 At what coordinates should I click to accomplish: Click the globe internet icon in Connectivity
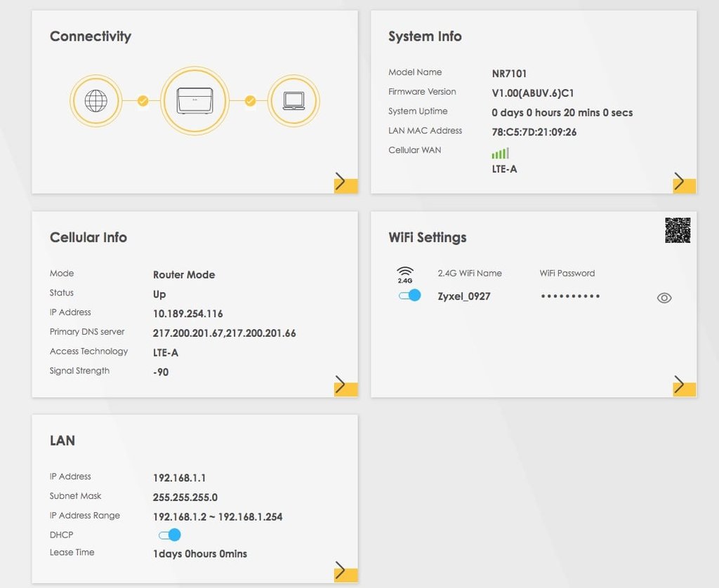tap(95, 101)
